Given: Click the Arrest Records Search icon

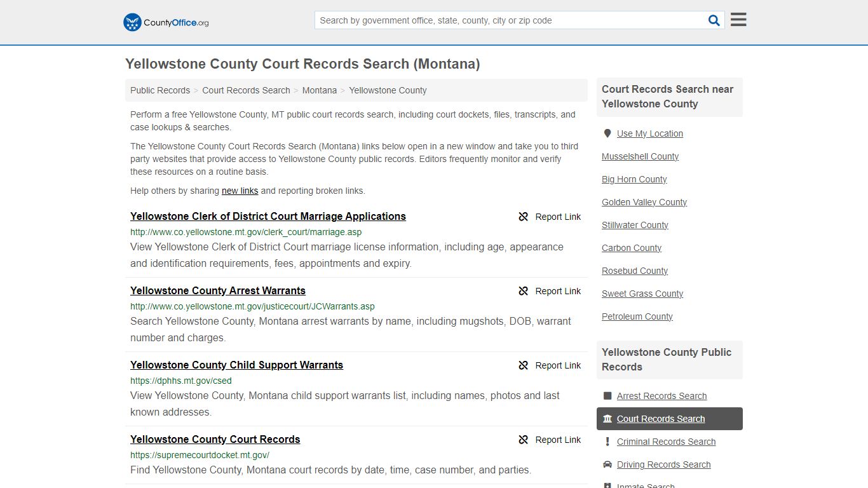Looking at the screenshot, I should click(x=607, y=396).
